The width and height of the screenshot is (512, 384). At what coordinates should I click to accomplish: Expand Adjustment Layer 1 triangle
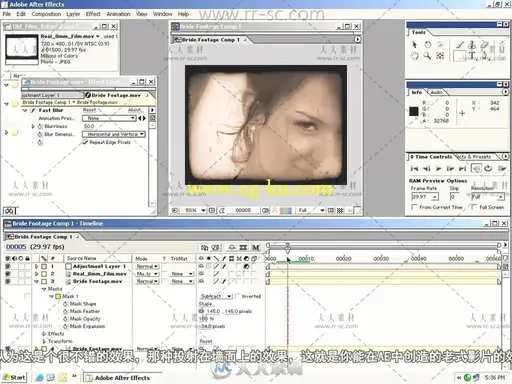[37, 266]
